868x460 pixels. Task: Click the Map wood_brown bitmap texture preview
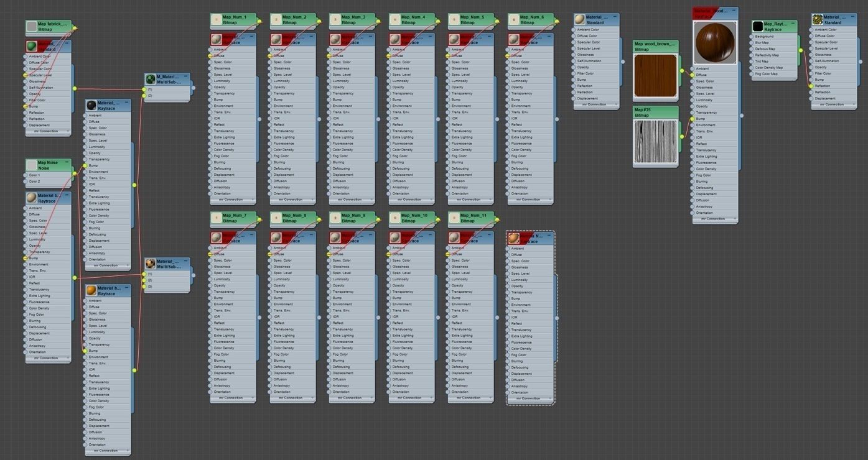click(655, 76)
